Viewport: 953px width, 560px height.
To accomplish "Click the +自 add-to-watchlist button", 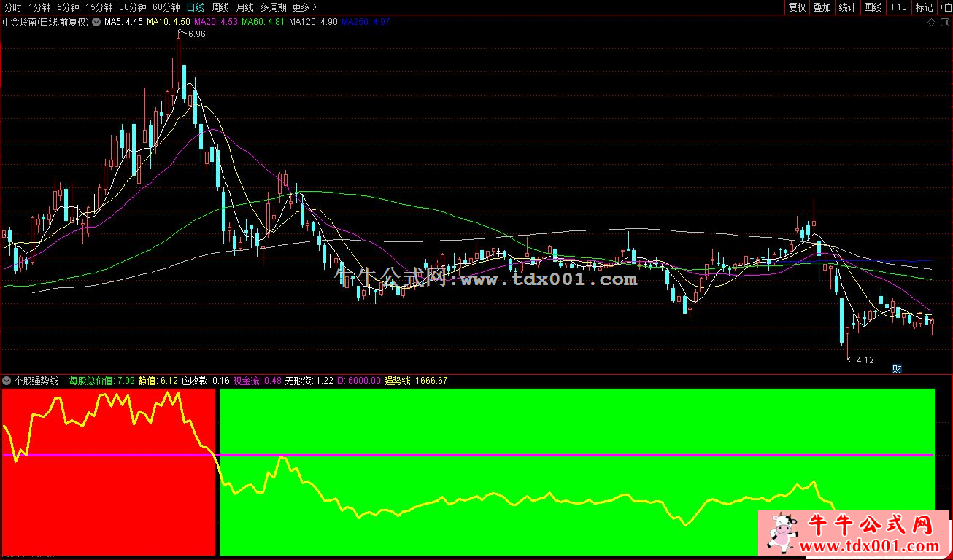I will point(945,7).
